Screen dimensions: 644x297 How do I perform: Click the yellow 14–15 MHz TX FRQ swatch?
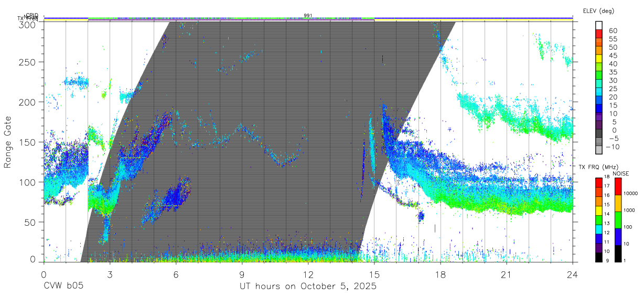pos(599,210)
